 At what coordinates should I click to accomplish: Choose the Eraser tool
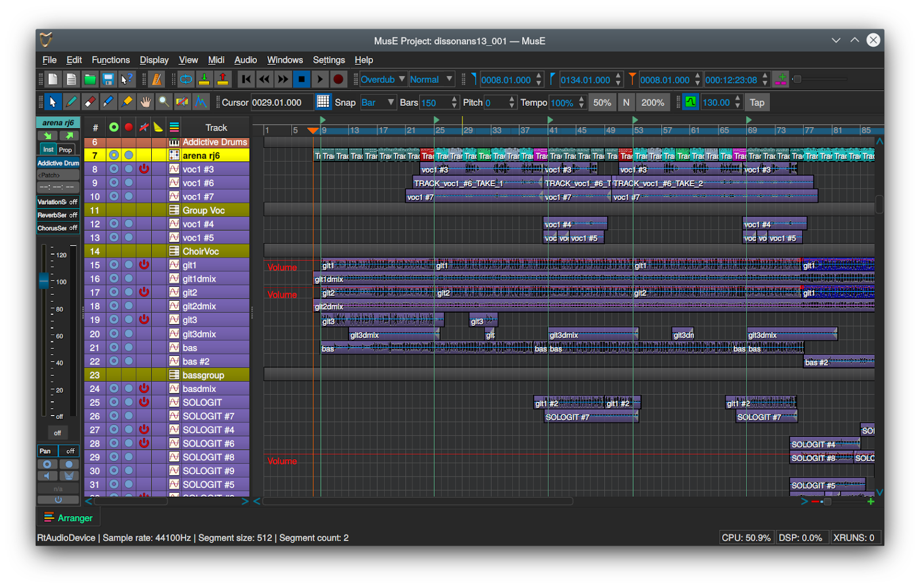tap(90, 102)
